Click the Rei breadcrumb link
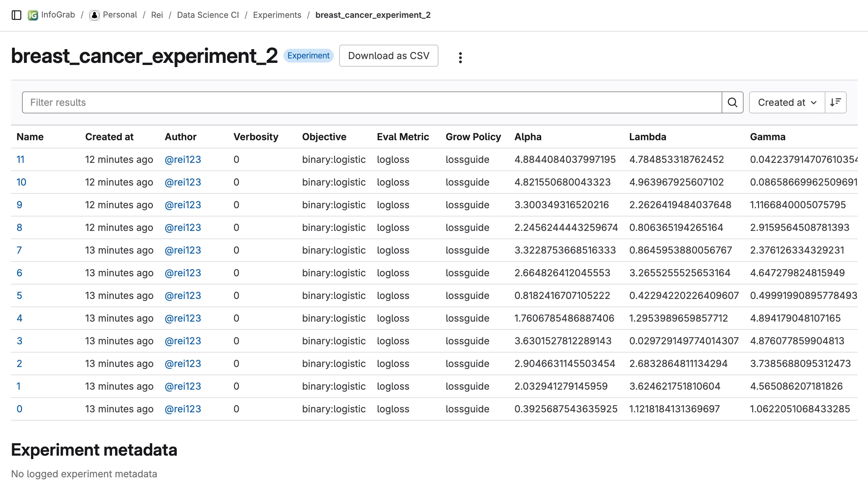 pyautogui.click(x=157, y=15)
